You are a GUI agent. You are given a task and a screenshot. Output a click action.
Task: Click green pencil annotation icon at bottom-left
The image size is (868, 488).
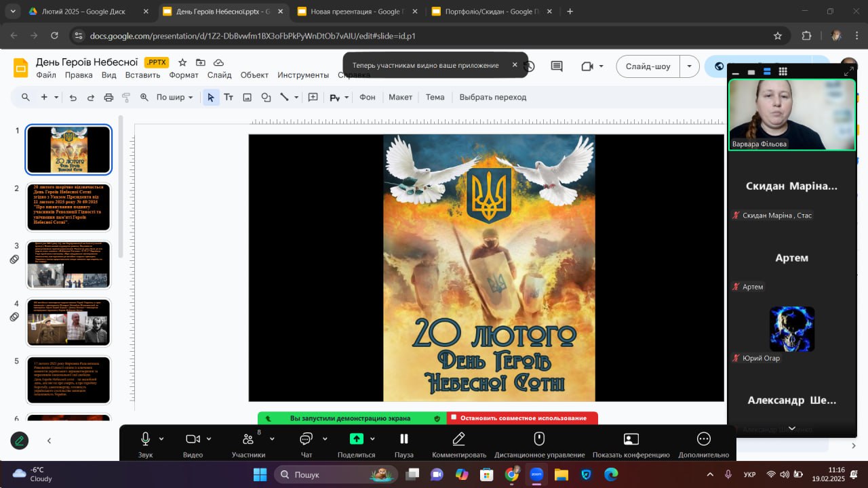click(x=20, y=441)
